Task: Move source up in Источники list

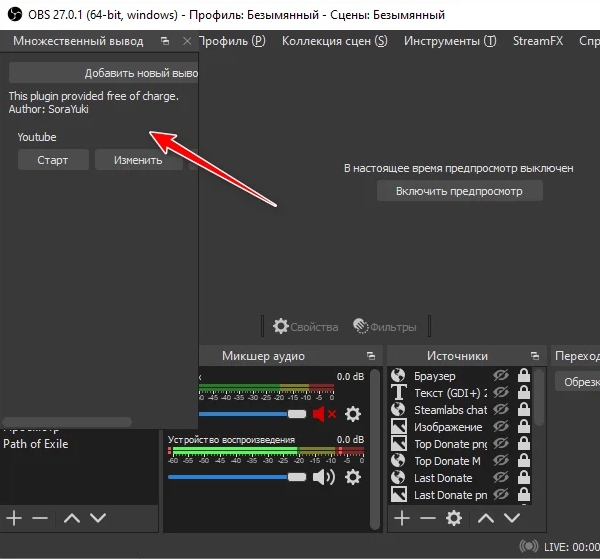Action: click(486, 518)
